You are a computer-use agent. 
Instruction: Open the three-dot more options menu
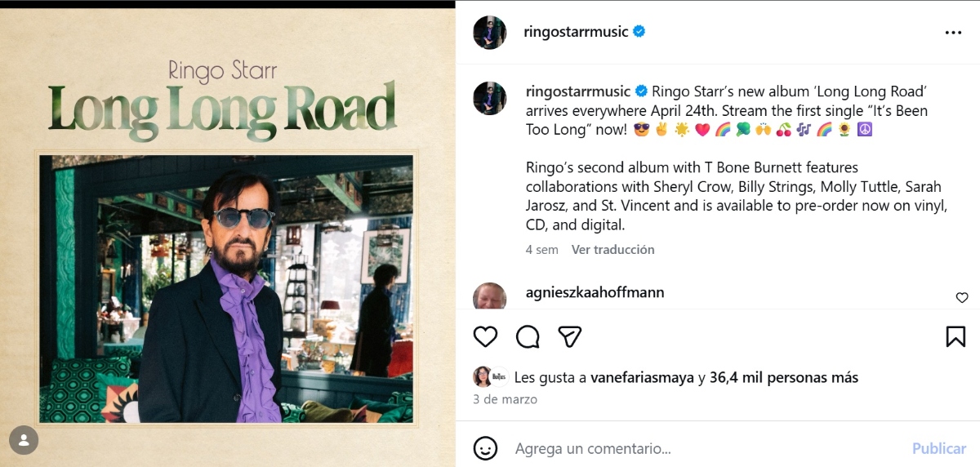(953, 33)
